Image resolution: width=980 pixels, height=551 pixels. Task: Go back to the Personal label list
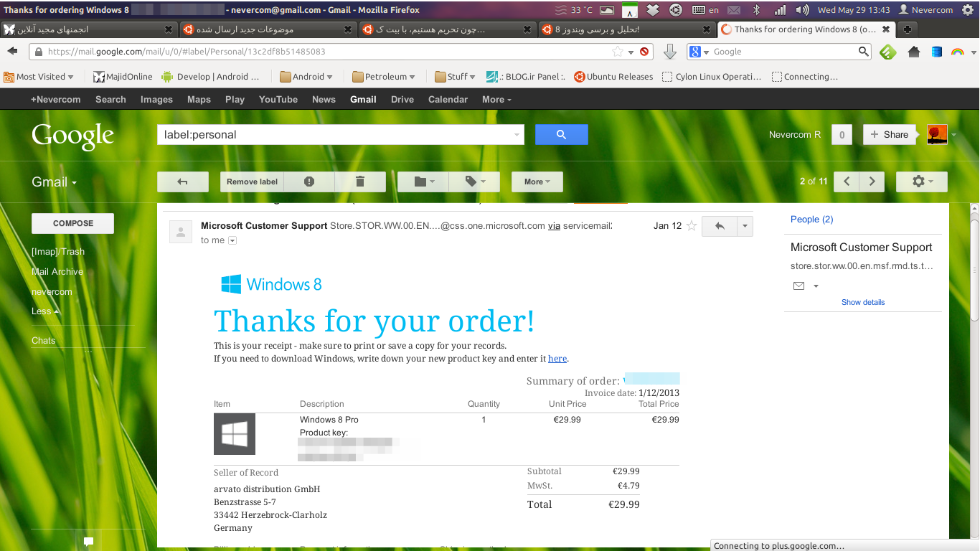point(183,182)
